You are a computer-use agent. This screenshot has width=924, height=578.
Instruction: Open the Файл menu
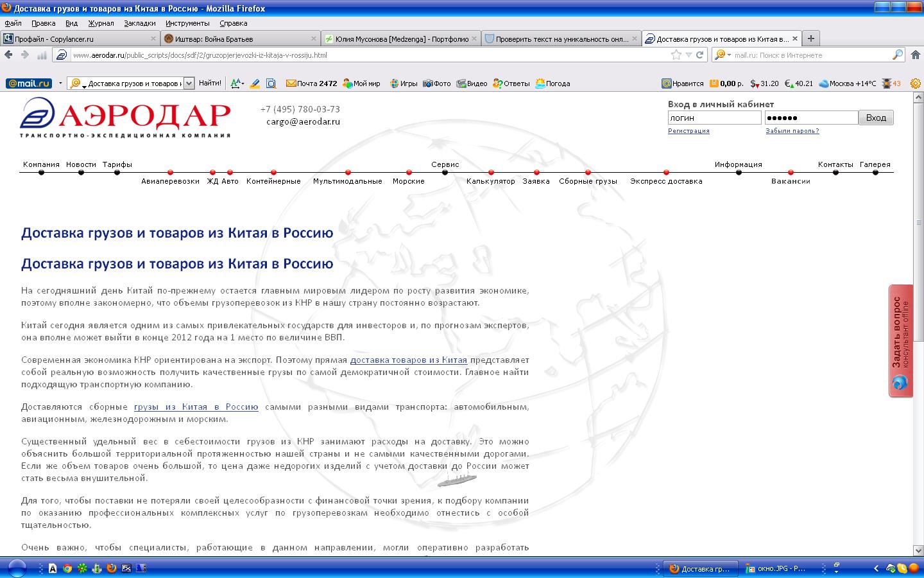pyautogui.click(x=13, y=23)
